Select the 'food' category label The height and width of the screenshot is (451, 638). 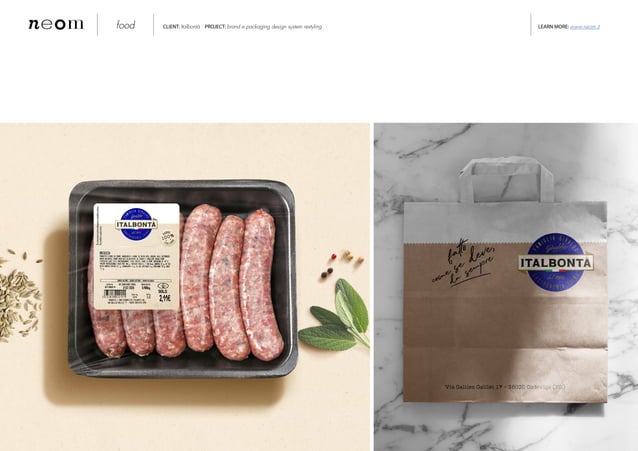click(x=126, y=25)
